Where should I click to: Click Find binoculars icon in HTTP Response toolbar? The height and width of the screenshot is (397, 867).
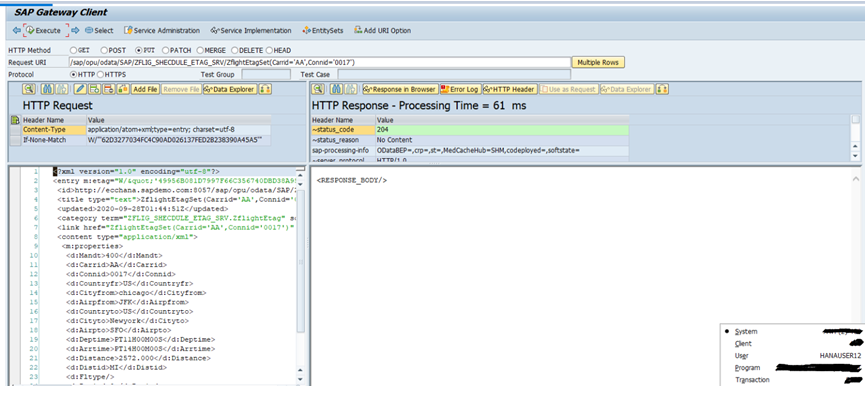point(336,89)
